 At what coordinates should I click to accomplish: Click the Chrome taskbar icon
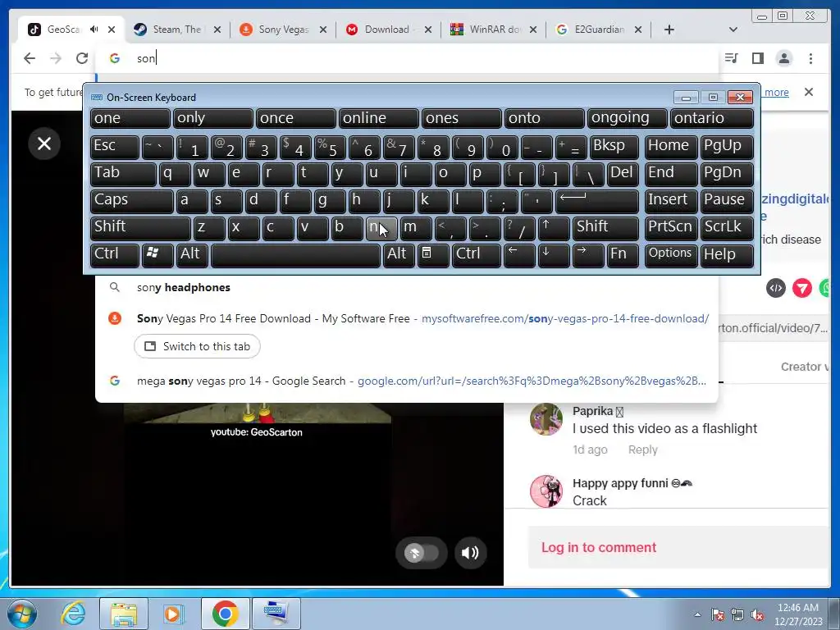tap(225, 614)
